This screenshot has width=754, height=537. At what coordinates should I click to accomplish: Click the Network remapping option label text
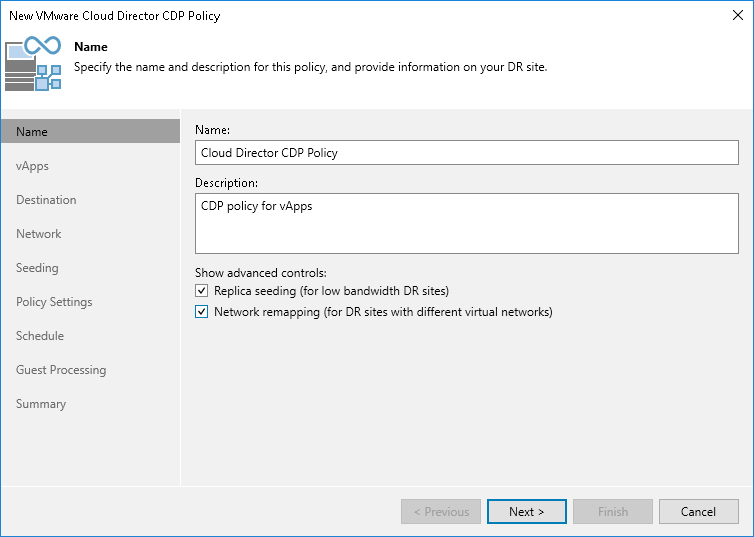coord(383,312)
